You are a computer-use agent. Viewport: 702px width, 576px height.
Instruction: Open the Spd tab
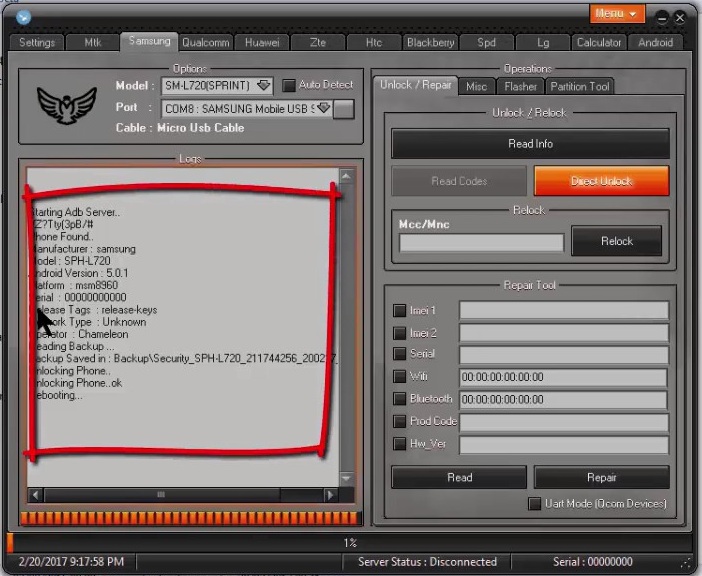pyautogui.click(x=486, y=43)
